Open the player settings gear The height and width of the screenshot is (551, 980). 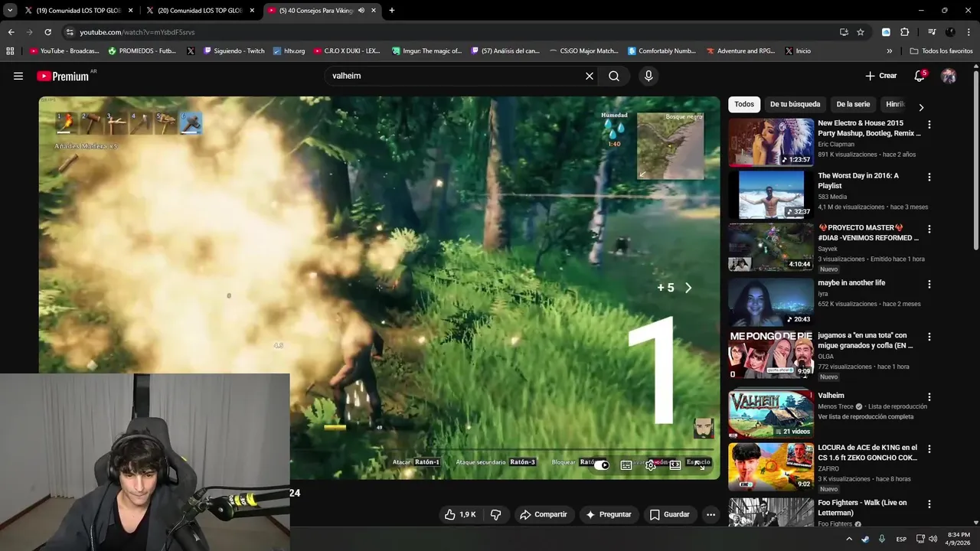[651, 465]
